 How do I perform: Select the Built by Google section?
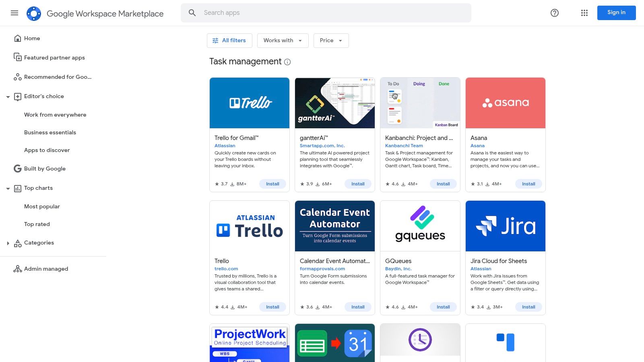click(x=45, y=169)
